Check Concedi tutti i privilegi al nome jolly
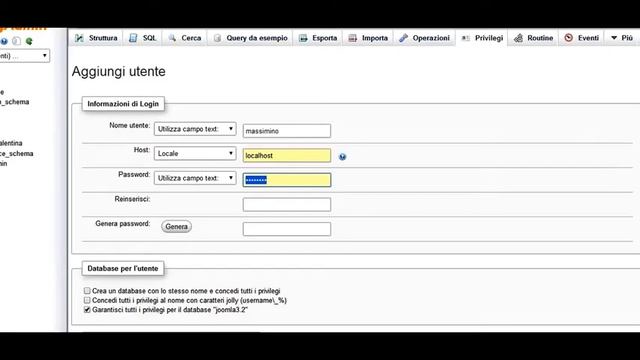 click(87, 300)
